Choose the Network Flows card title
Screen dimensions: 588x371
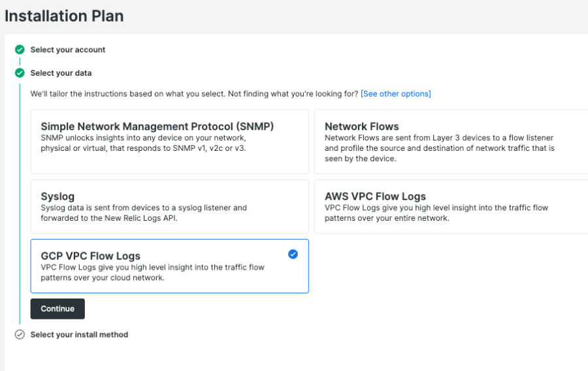(x=361, y=127)
